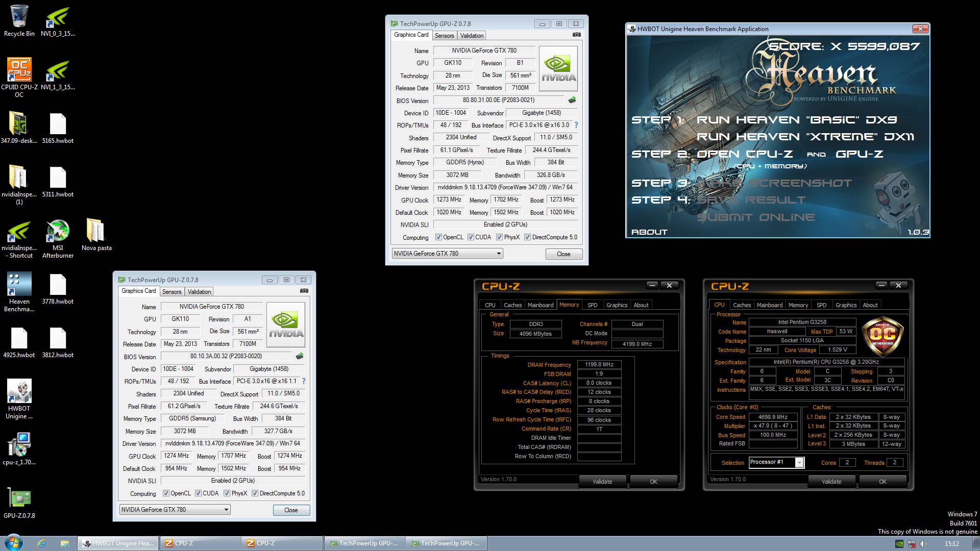980x551 pixels.
Task: Click the screenshot camera icon in upper GPU-Z
Action: point(576,35)
